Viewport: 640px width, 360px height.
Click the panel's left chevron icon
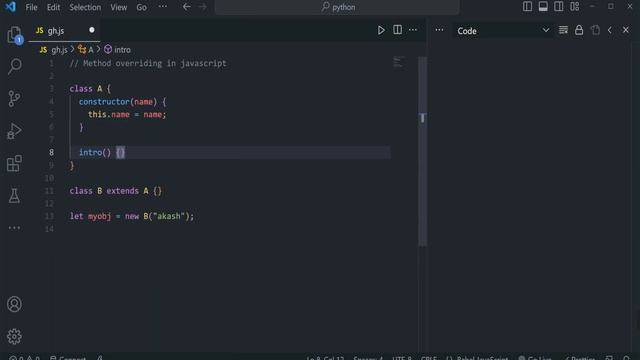610,30
